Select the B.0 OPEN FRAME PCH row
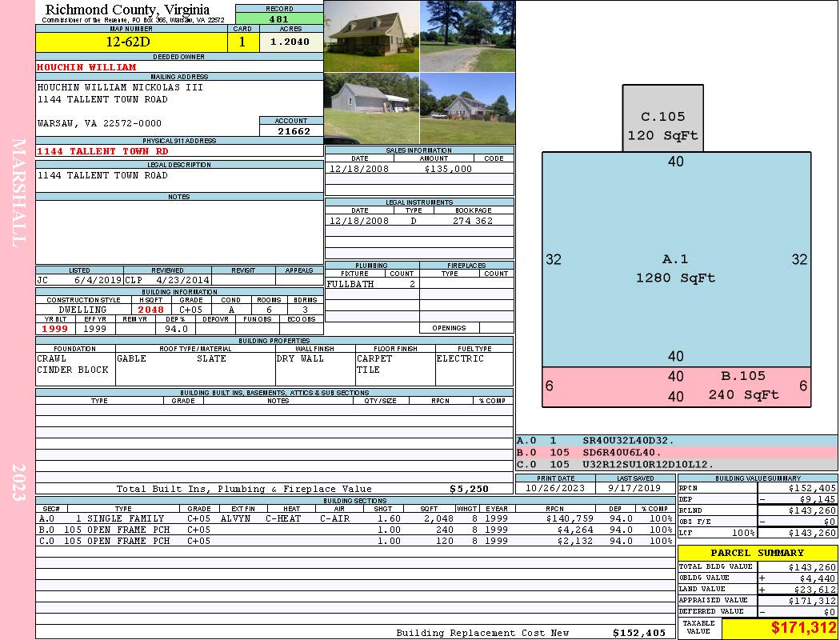Viewport: 840px width, 640px height. coord(355,530)
